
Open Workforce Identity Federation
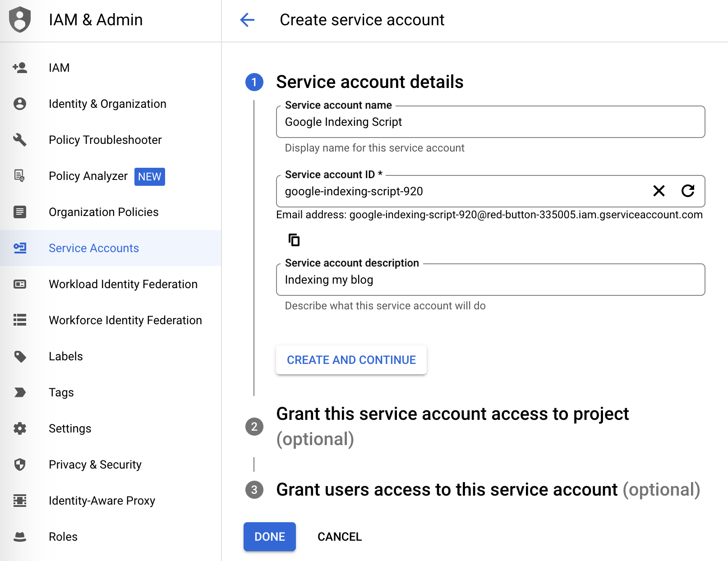point(111,320)
